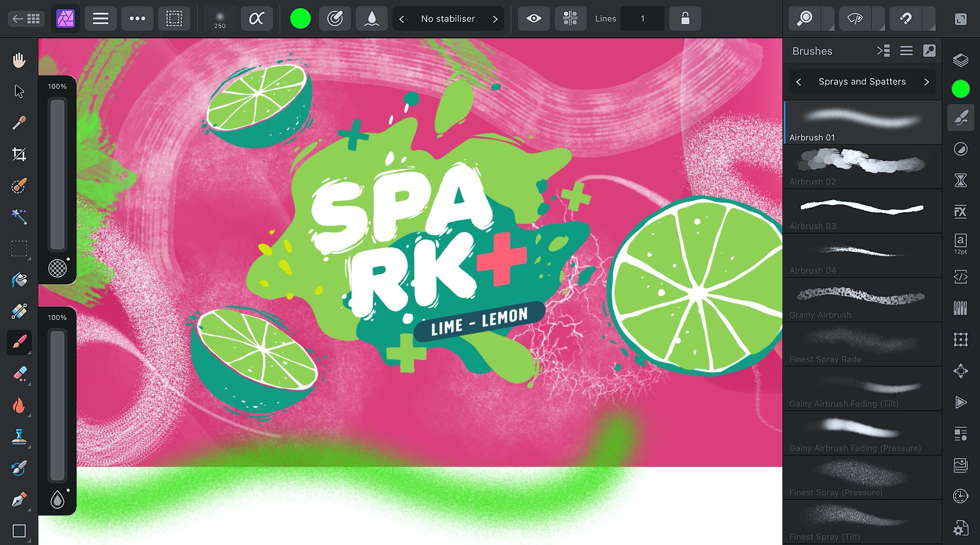Click the green colour swatch in toolbar

coord(300,19)
